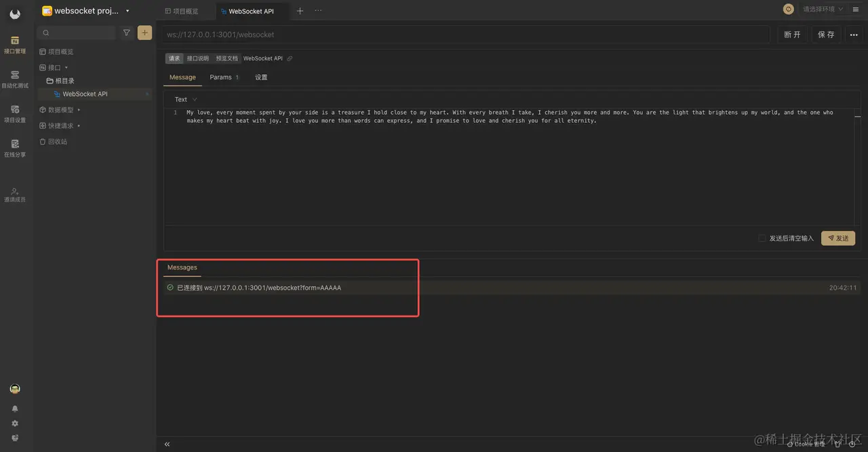Open Cookie 管理 in the status bar
The height and width of the screenshot is (452, 868).
point(805,443)
